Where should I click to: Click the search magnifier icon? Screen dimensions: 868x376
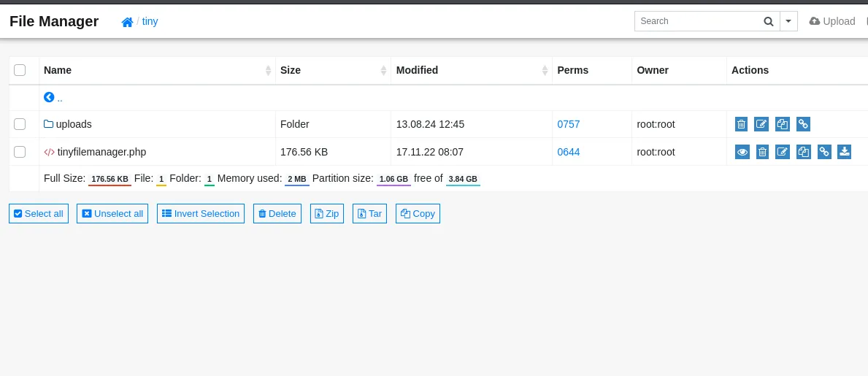[769, 22]
